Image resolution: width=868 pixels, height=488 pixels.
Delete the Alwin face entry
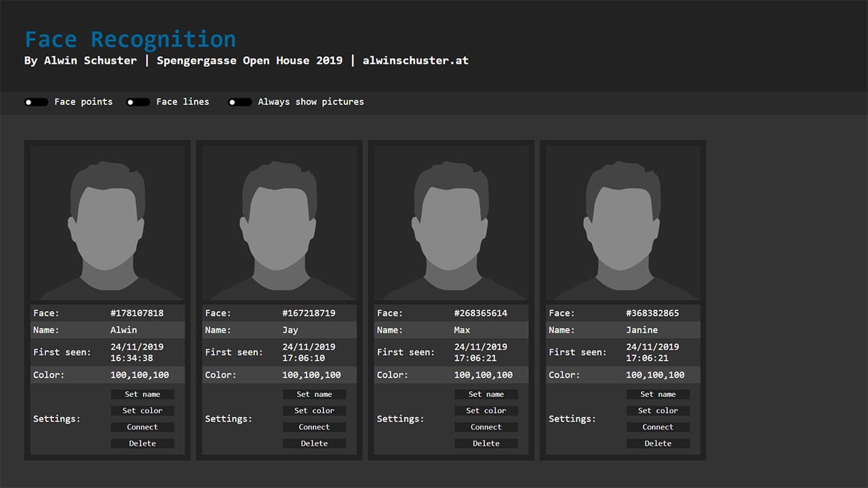[142, 443]
